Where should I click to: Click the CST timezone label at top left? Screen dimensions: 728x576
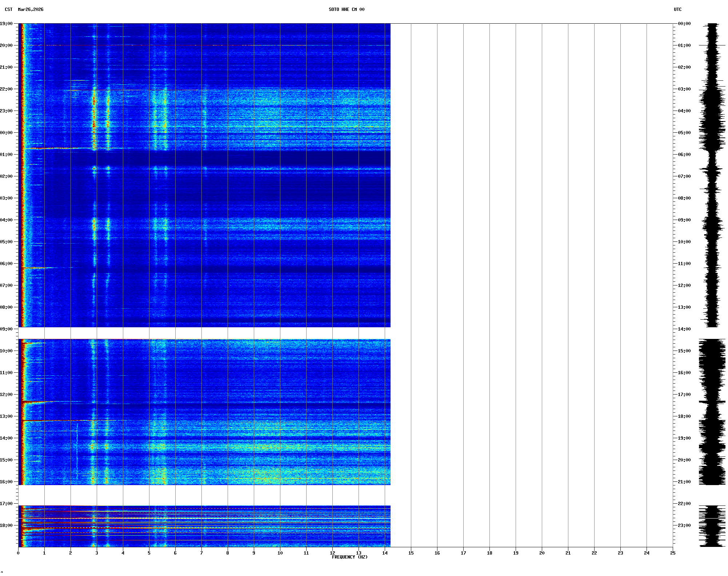(x=8, y=9)
